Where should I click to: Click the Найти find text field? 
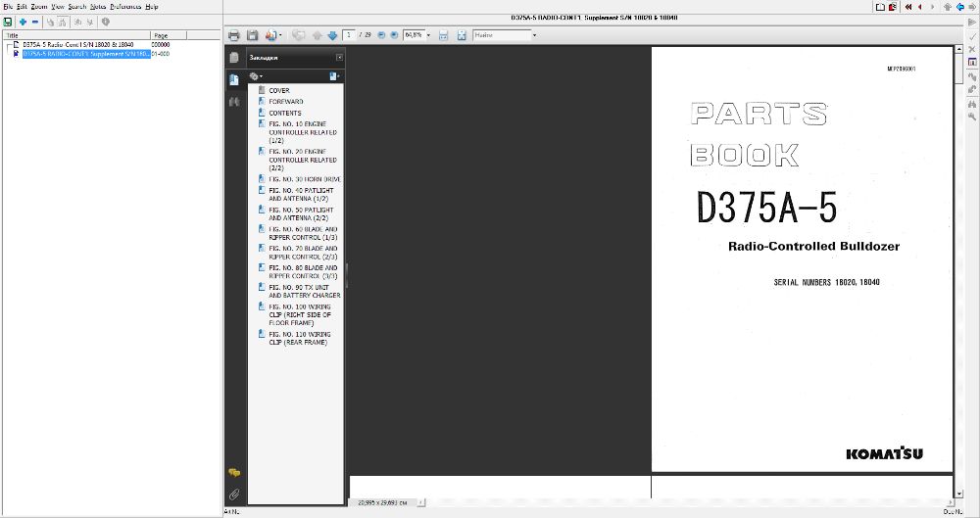point(502,35)
